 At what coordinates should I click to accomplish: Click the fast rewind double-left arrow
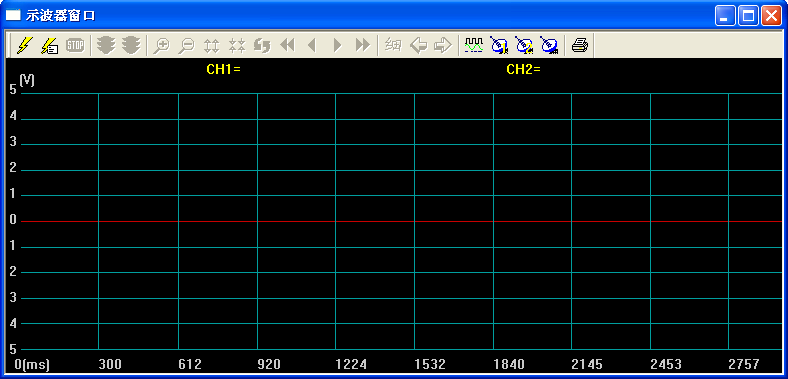click(287, 45)
